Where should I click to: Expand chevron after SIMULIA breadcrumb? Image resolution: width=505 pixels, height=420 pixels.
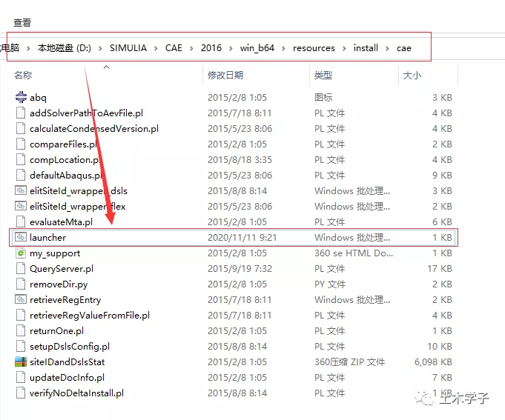(x=156, y=48)
